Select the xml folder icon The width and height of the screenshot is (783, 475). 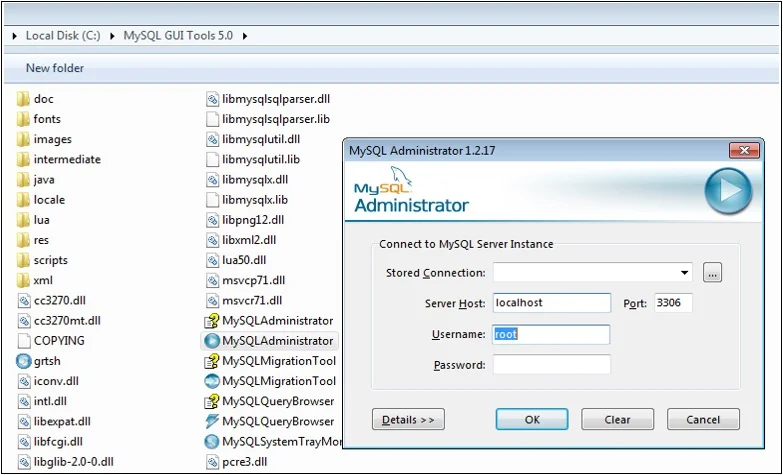23,281
